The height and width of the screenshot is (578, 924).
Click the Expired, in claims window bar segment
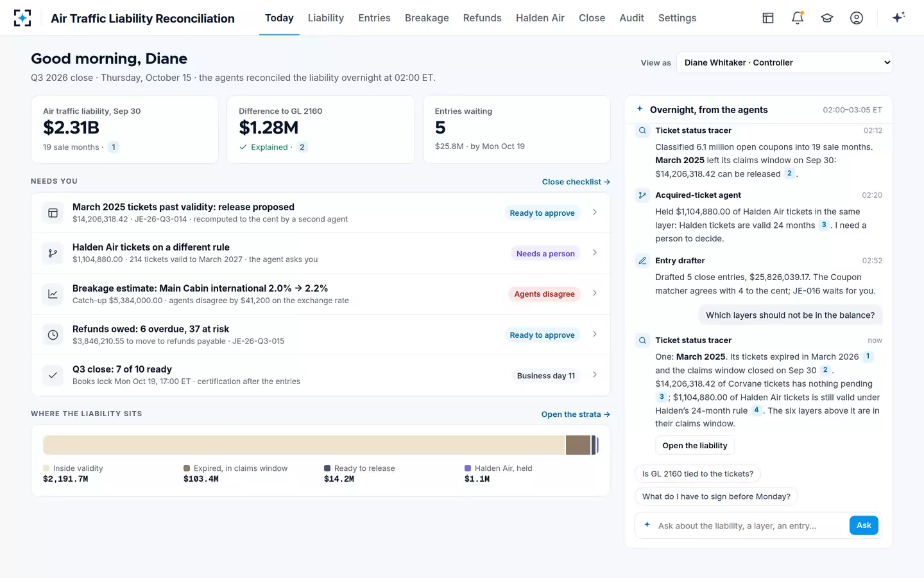[x=578, y=445]
